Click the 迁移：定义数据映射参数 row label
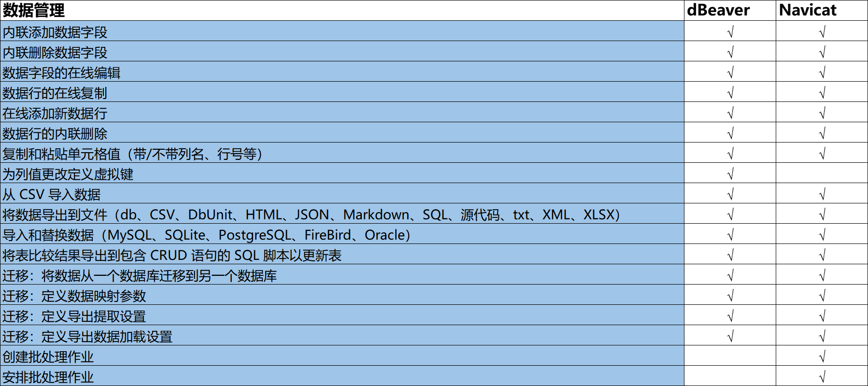Screen dimensions: 868x386 coord(74,296)
